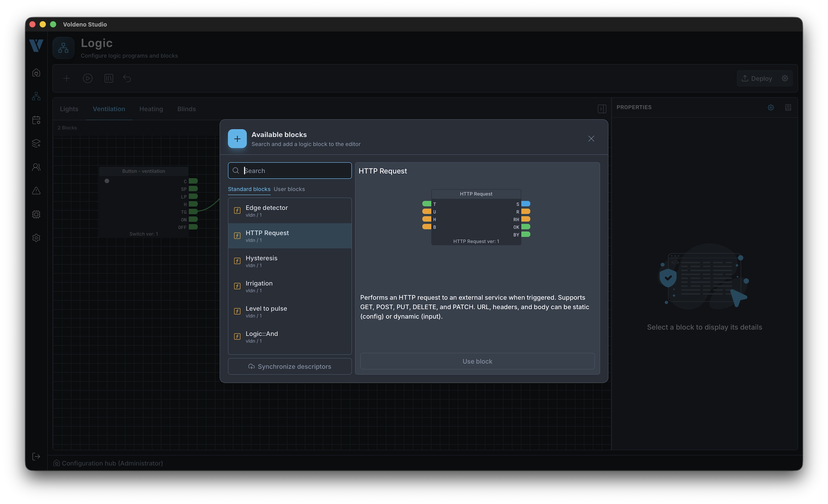Close the Available blocks dialog
The height and width of the screenshot is (504, 828).
(591, 139)
